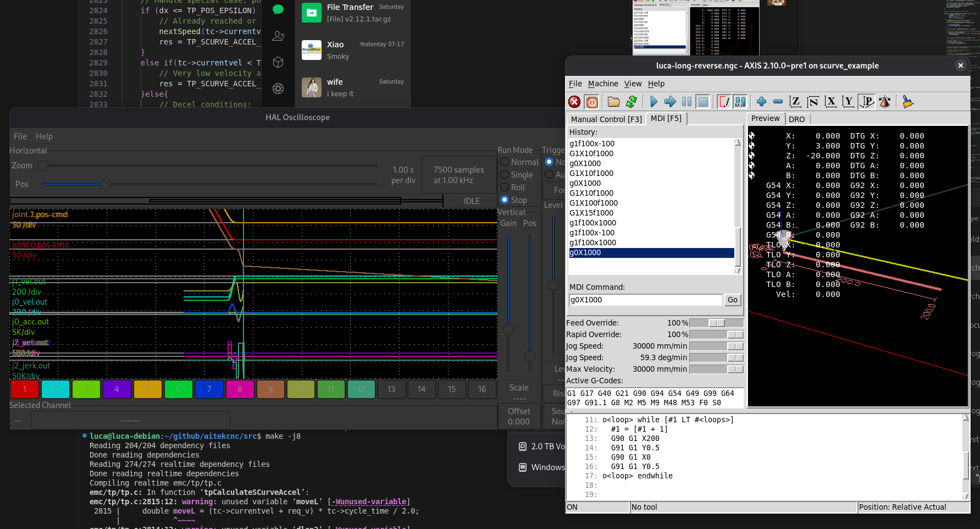Clear the live plot with the broom icon

tap(907, 102)
